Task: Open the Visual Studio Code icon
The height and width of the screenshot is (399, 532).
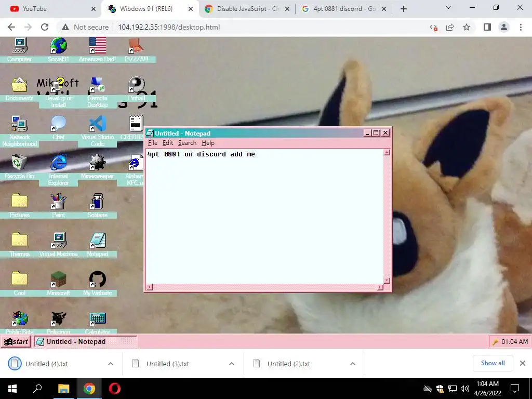Action: (98, 124)
